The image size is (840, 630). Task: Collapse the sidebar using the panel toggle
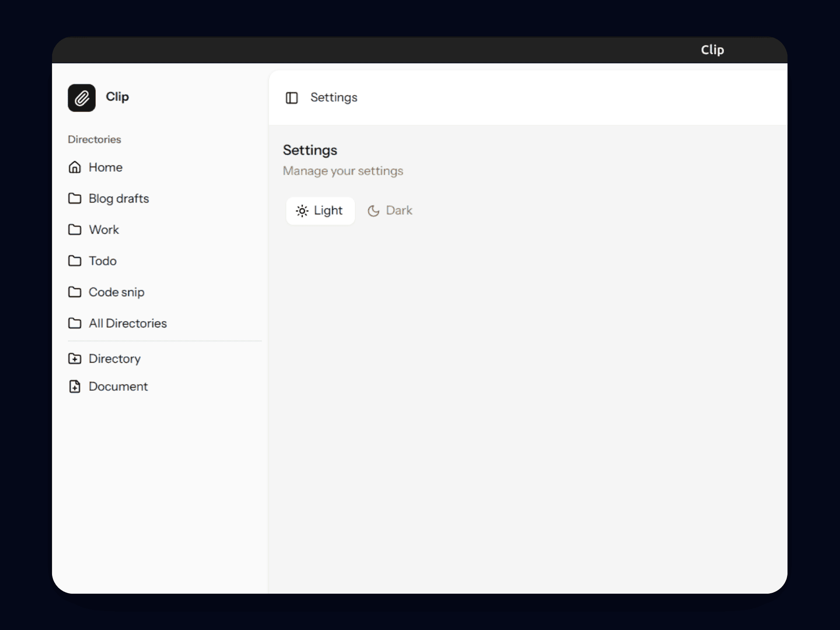point(291,98)
